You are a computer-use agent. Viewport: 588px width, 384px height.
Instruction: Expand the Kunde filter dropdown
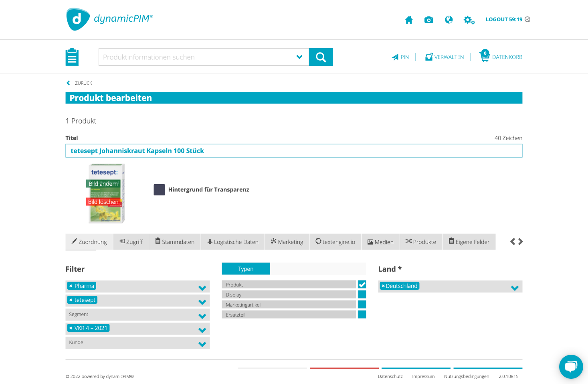[x=202, y=344]
